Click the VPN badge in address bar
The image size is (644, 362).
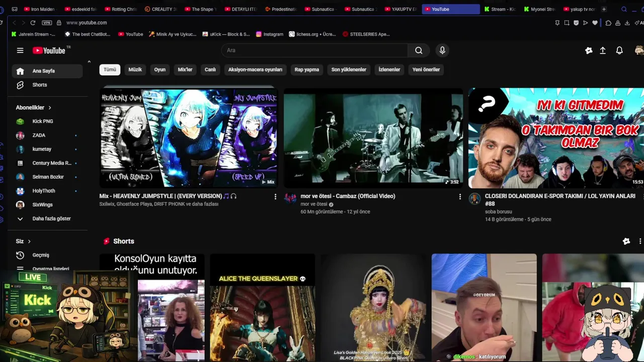(47, 23)
